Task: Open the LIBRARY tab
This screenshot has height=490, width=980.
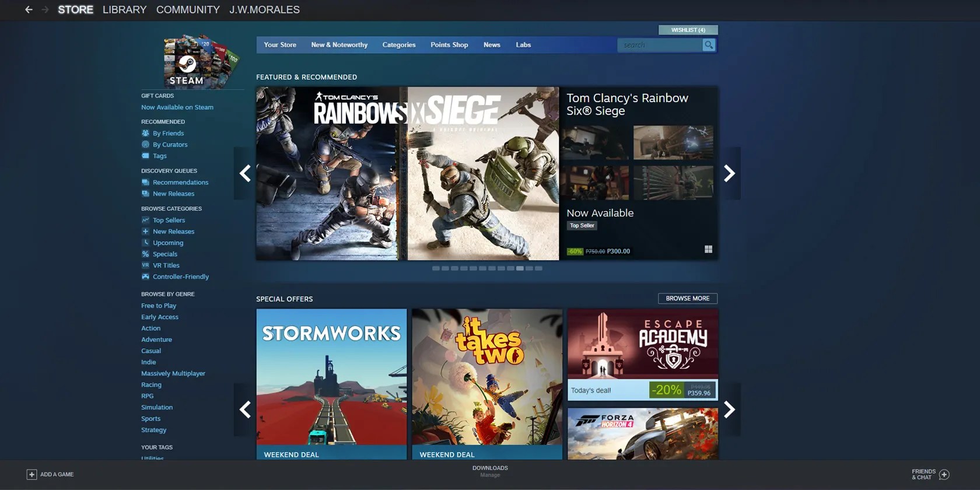Action: [125, 10]
